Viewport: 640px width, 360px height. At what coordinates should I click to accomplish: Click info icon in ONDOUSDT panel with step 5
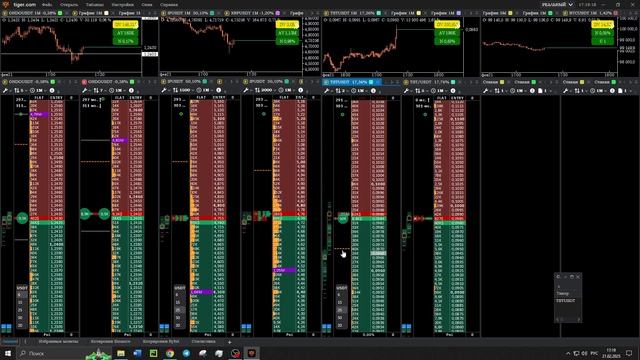52,90
